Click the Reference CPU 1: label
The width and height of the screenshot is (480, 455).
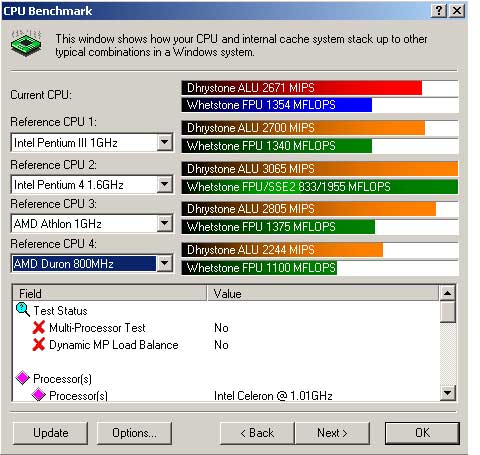[x=53, y=122]
